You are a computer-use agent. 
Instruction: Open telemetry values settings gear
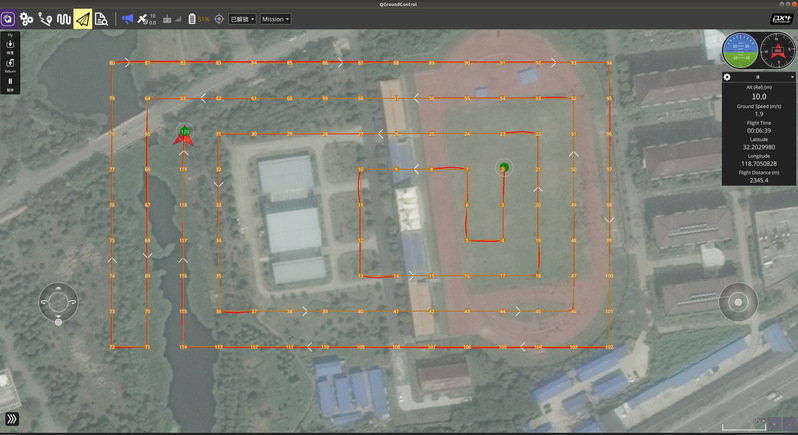(727, 76)
